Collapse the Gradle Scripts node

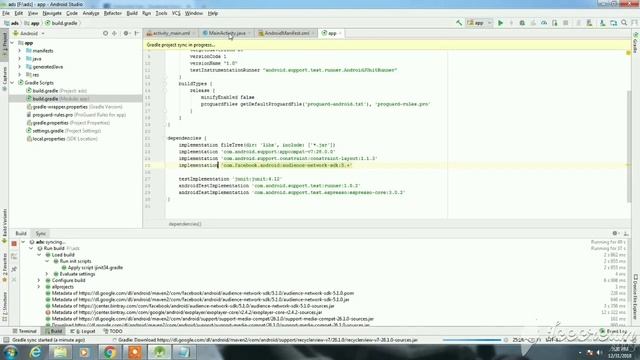tap(12, 83)
